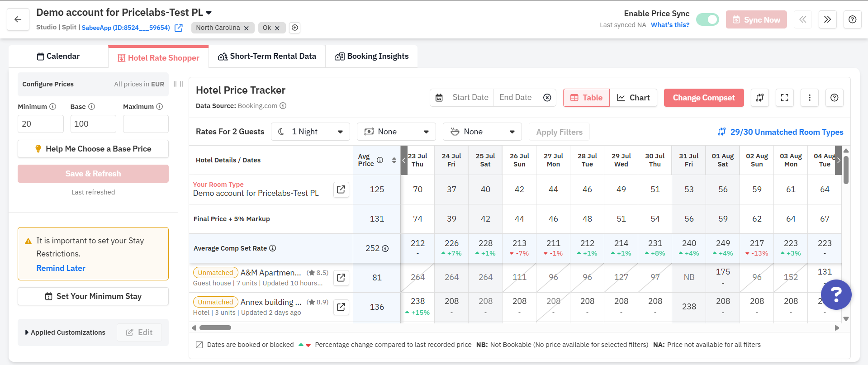
Task: Click the Save & Refresh button
Action: (x=93, y=174)
